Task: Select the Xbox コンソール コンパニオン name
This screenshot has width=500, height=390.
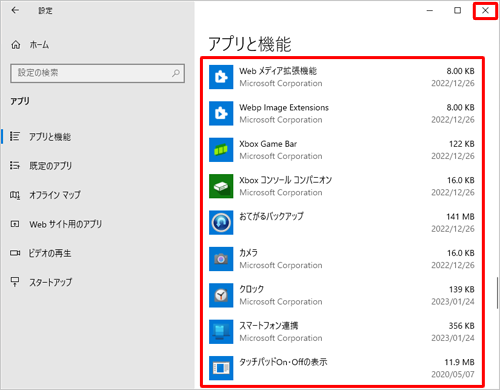Action: 285,180
